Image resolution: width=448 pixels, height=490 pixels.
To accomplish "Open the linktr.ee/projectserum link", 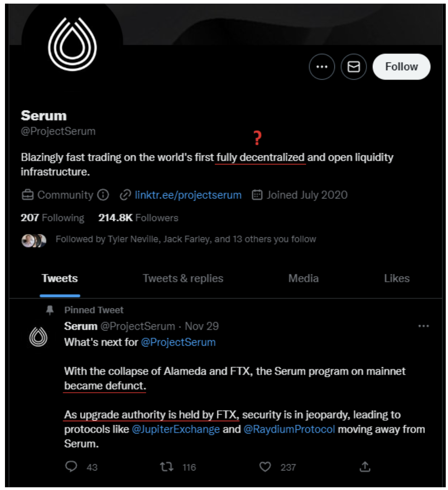I will click(x=188, y=195).
